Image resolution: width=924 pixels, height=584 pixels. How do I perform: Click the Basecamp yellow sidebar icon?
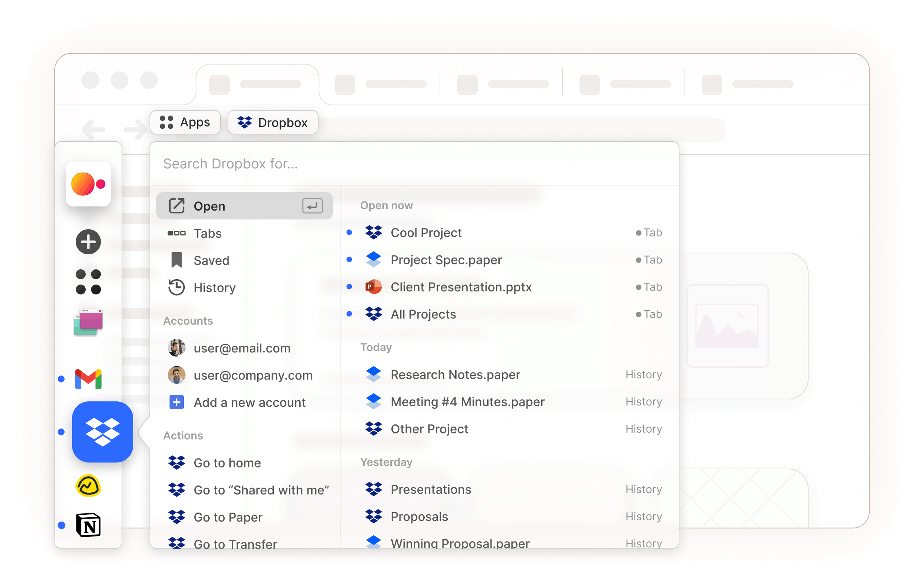pyautogui.click(x=88, y=486)
